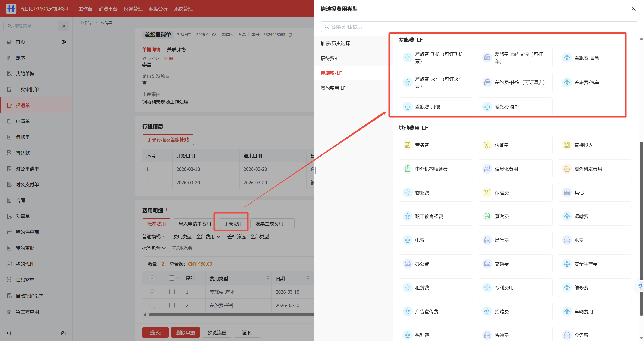
Task: Tick checkbox for expense row 1
Action: 172,292
